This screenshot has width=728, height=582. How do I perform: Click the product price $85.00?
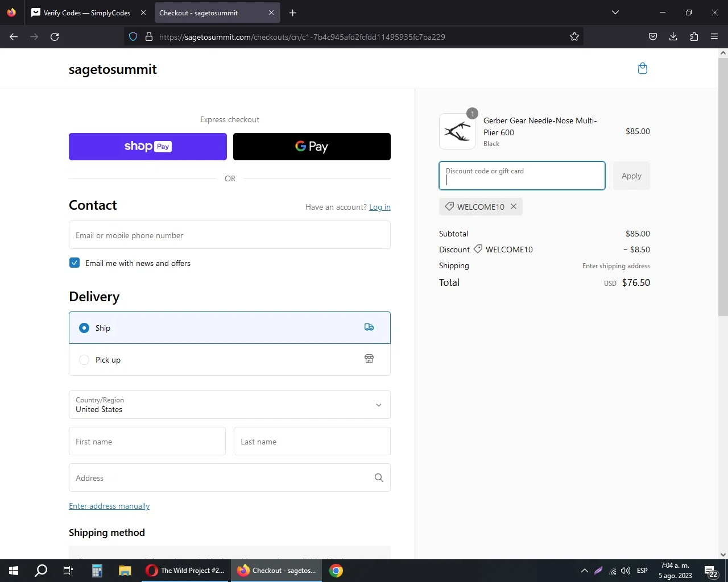pos(638,131)
